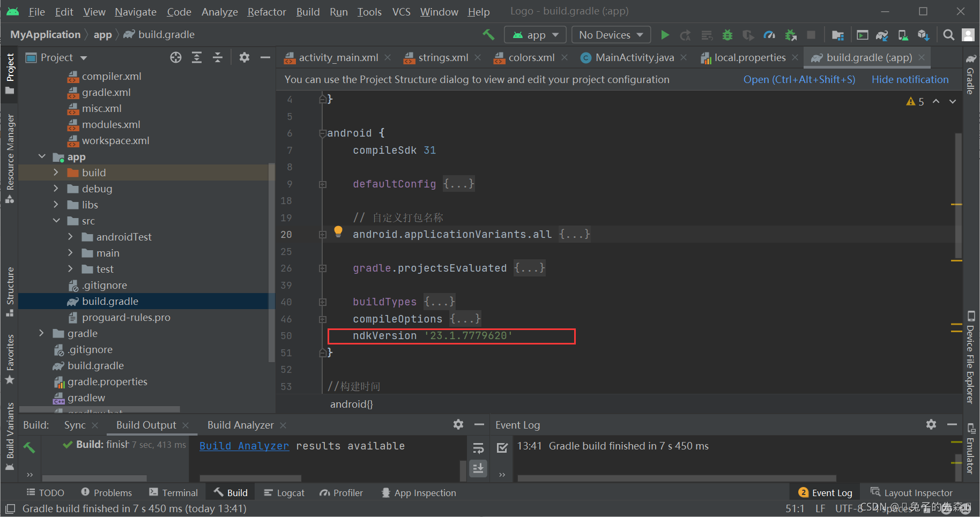Expand the libs folder
This screenshot has height=517, width=980.
tap(56, 205)
